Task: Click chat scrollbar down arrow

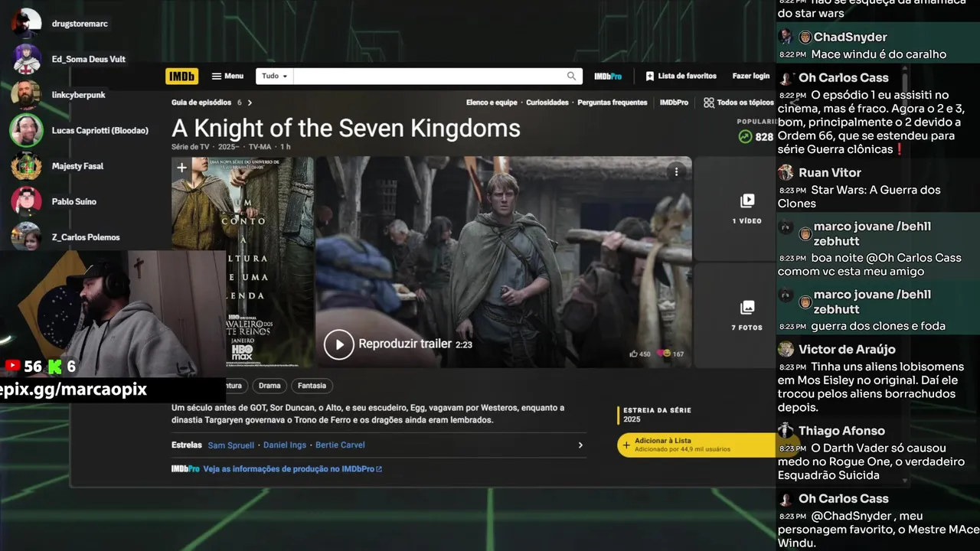Action: [x=905, y=482]
